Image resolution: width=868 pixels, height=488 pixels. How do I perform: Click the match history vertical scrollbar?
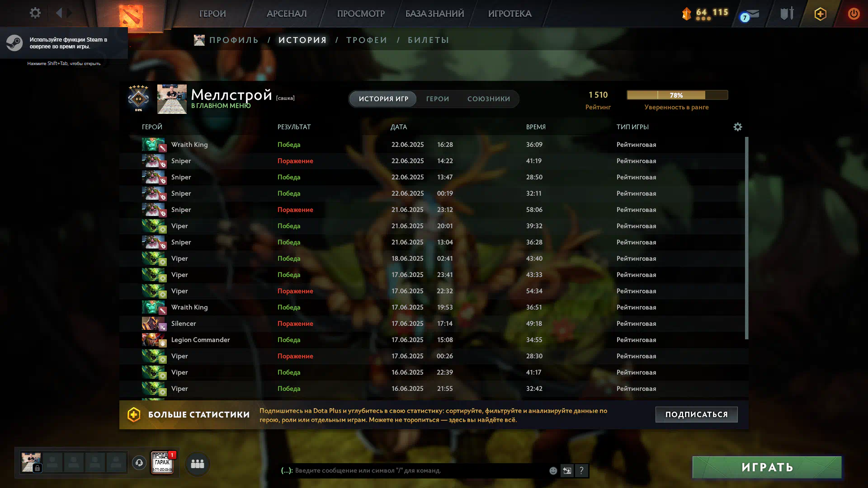pos(746,238)
